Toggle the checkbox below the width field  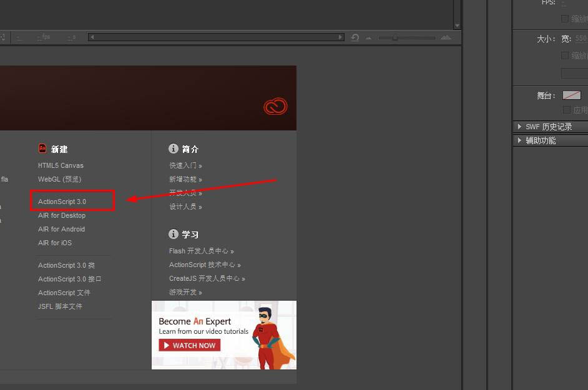point(565,56)
